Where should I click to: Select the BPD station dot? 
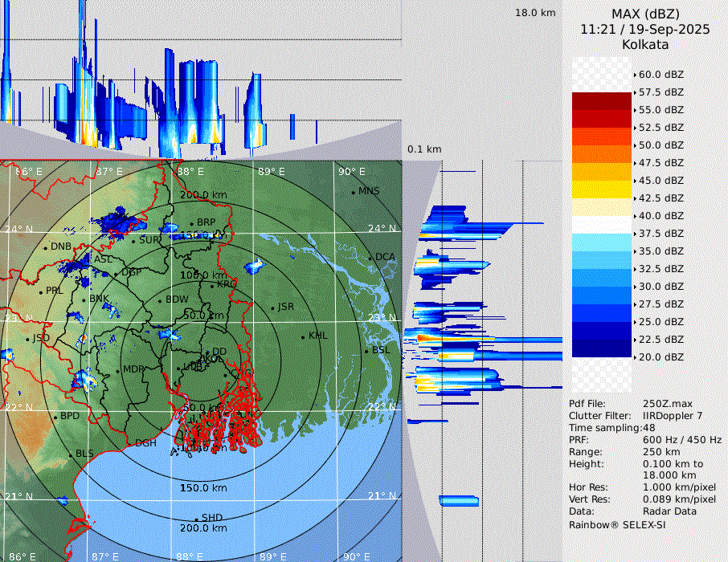[55, 417]
